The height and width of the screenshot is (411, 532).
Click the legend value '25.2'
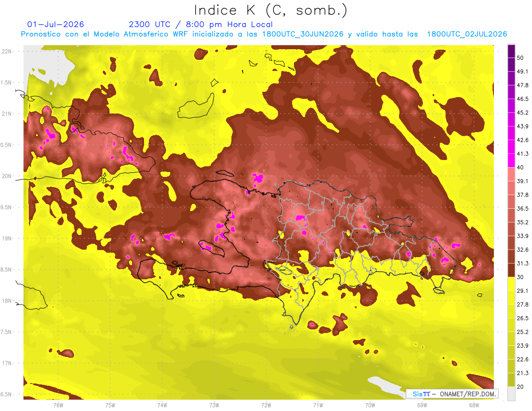click(x=522, y=332)
